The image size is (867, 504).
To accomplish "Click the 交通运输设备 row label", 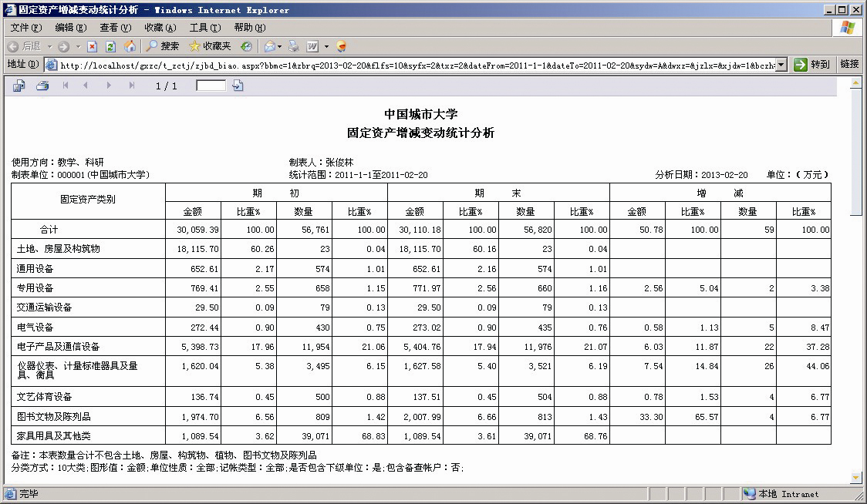I will pos(44,307).
